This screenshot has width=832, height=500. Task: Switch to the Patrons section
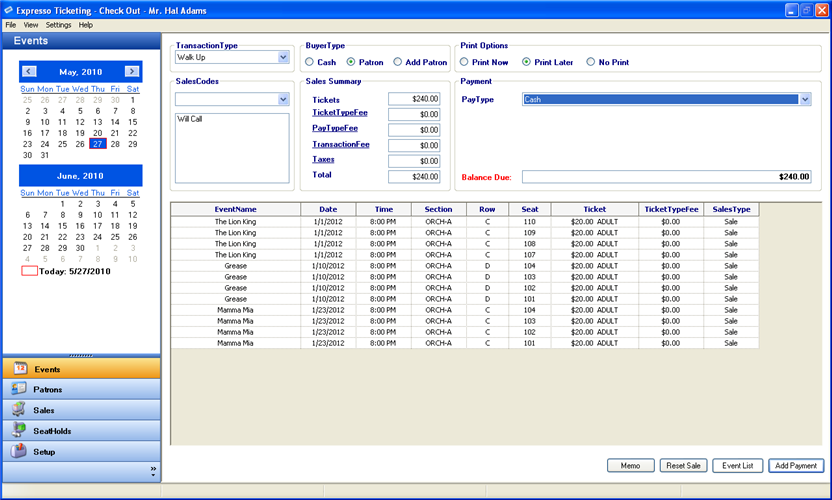82,389
